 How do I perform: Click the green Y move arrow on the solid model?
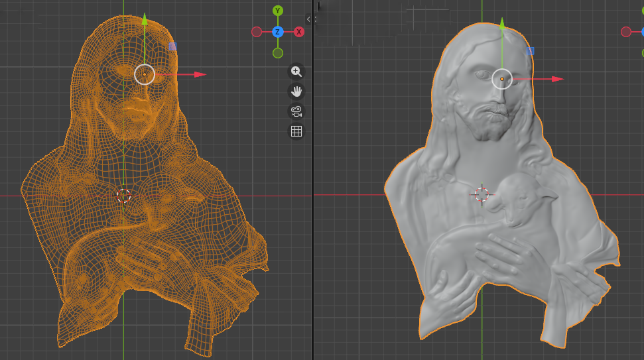pos(502,24)
